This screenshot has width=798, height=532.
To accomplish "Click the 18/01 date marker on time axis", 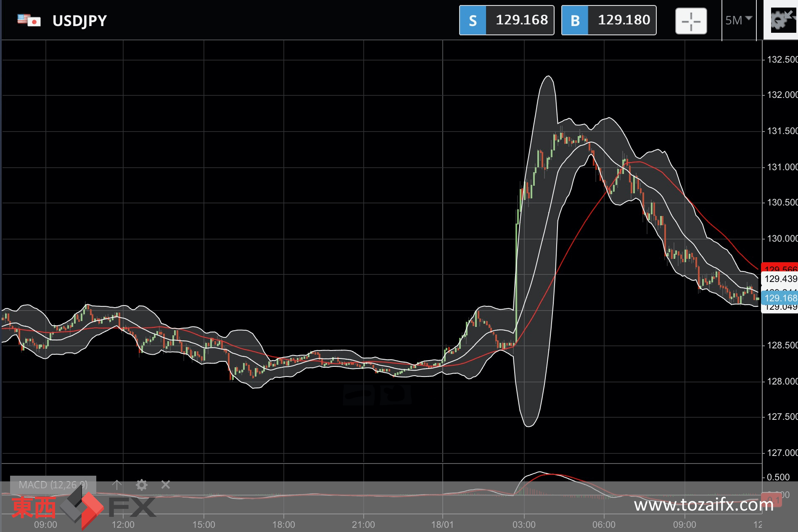I will click(x=442, y=524).
